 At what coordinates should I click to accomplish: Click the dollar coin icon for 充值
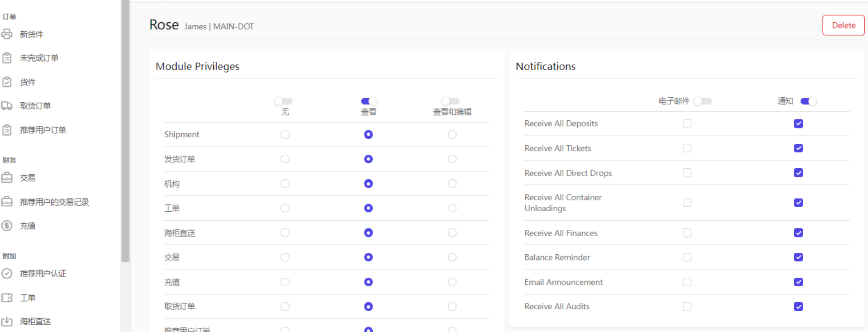pos(7,226)
